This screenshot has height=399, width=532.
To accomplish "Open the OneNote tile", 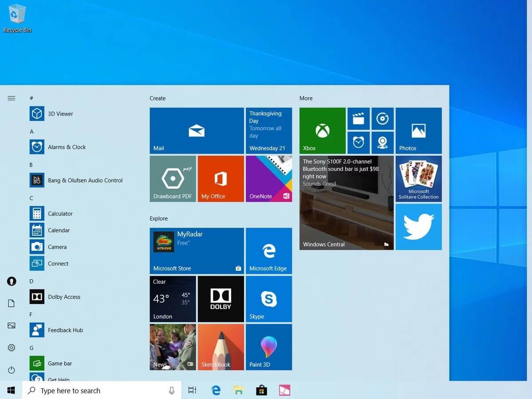I will coord(269,179).
